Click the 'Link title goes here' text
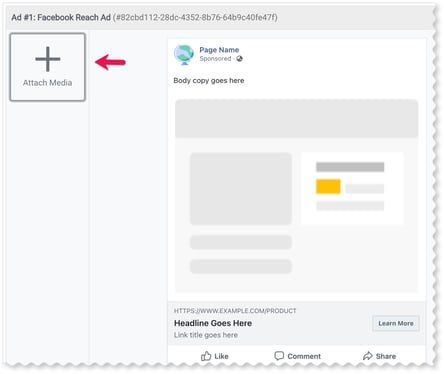 pos(206,335)
